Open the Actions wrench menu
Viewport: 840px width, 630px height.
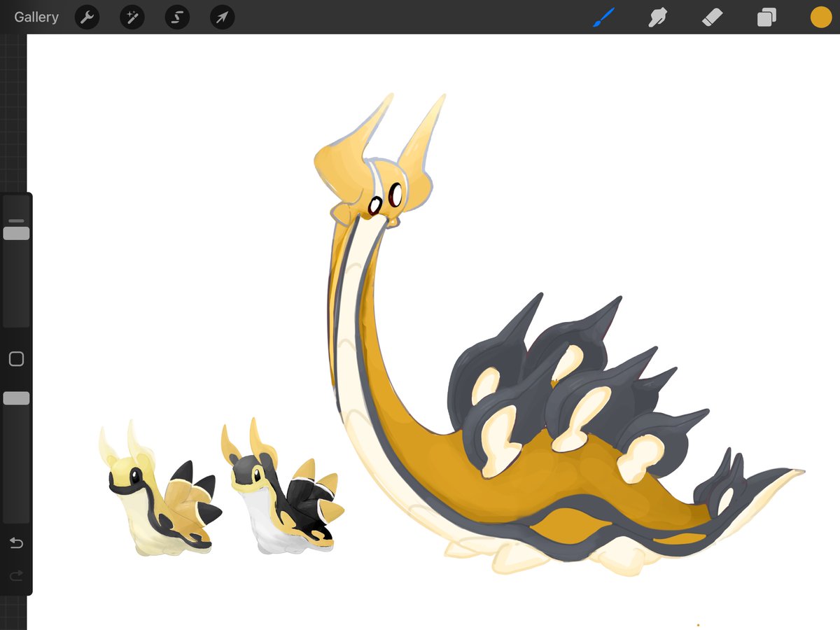(87, 17)
